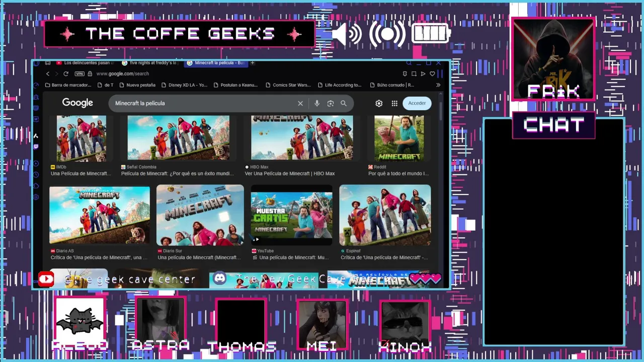
Task: Click the Google search magnifier icon
Action: point(344,103)
